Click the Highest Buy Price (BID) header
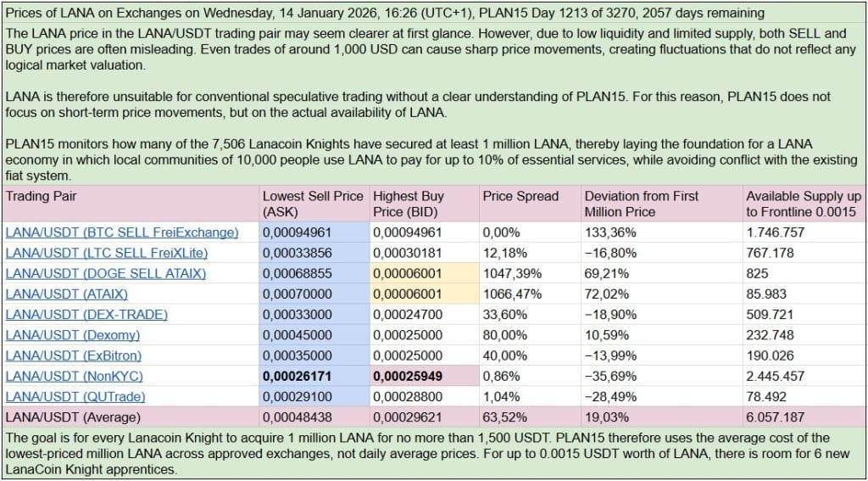This screenshot has height=481, width=868. click(x=409, y=204)
